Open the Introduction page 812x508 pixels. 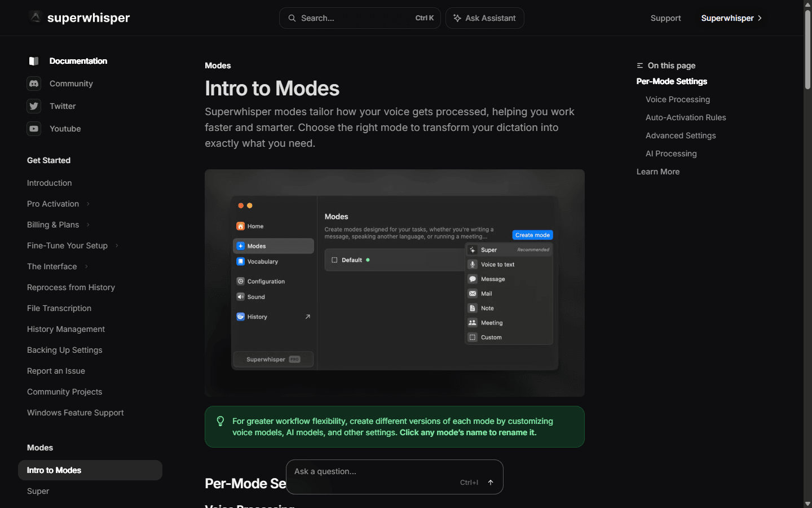(50, 183)
